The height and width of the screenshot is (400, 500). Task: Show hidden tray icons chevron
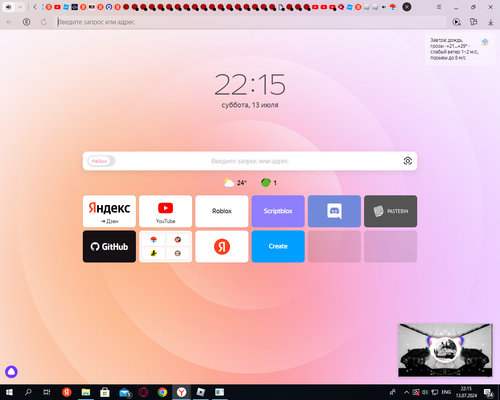(406, 392)
